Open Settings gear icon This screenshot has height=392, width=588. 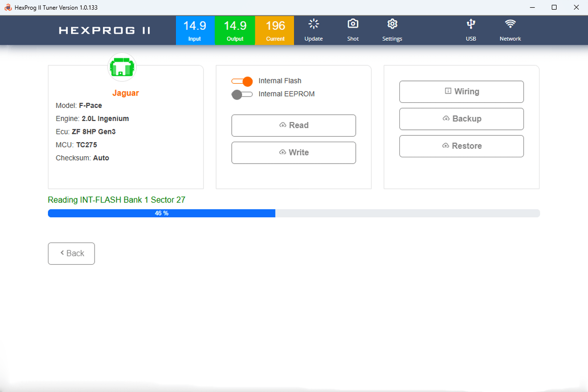(392, 24)
